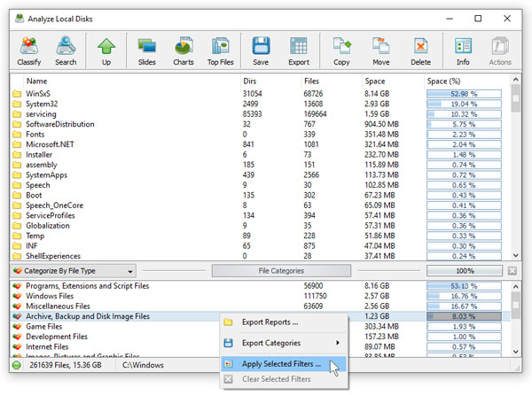Select the Move toolbar button

[x=381, y=51]
